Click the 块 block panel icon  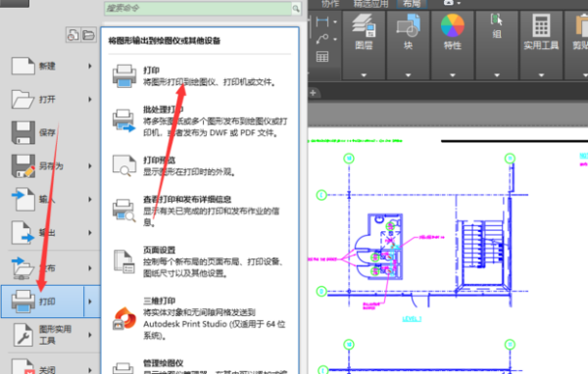click(408, 25)
